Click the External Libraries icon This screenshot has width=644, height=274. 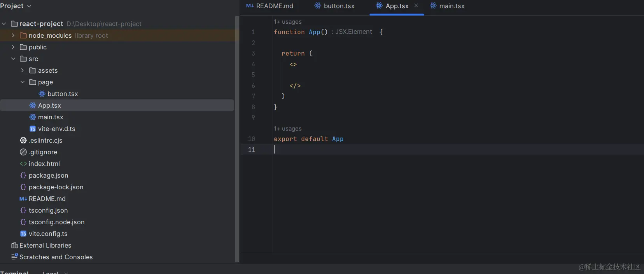click(x=14, y=245)
